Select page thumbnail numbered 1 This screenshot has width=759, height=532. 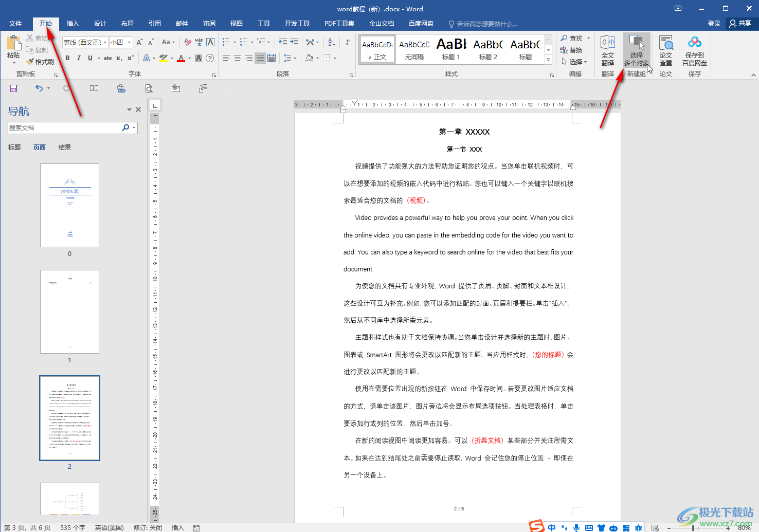tap(69, 311)
